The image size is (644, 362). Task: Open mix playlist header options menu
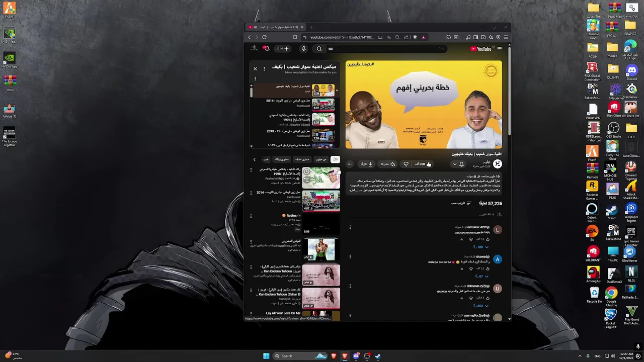click(x=264, y=68)
